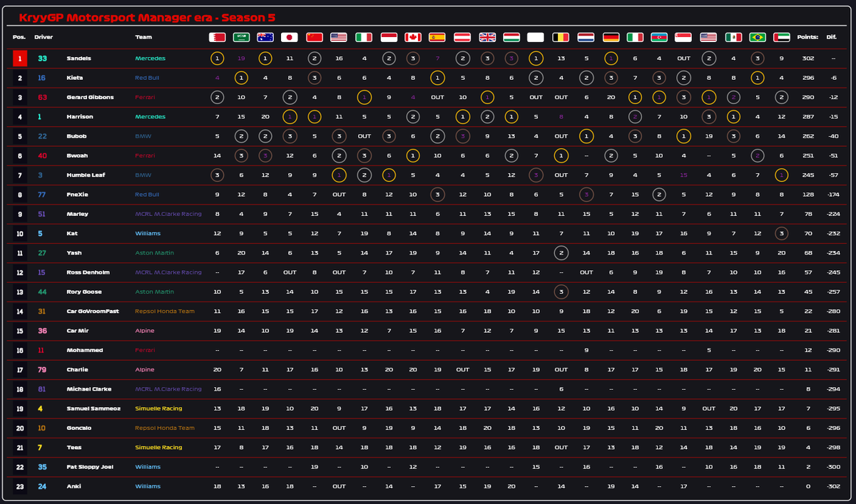
Task: Select the United Kingdom flag column
Action: tap(487, 37)
